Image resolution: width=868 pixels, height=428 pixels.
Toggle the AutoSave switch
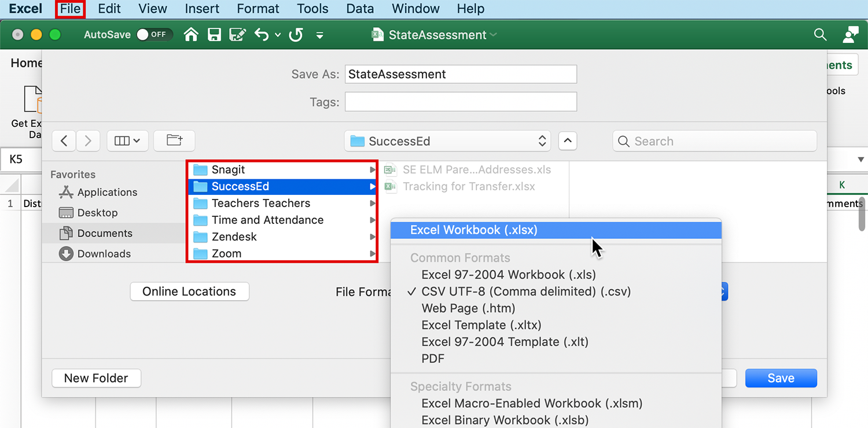[154, 35]
